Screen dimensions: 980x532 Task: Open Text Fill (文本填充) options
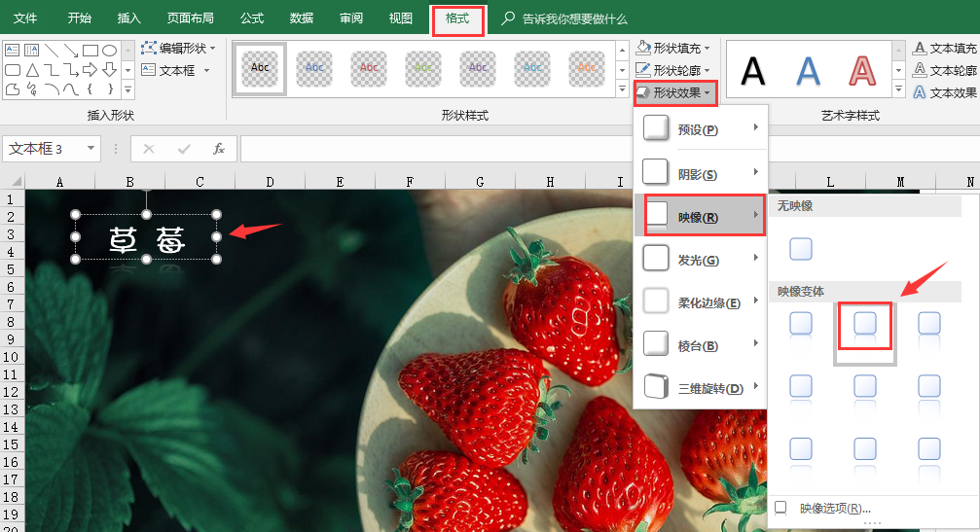tap(945, 48)
